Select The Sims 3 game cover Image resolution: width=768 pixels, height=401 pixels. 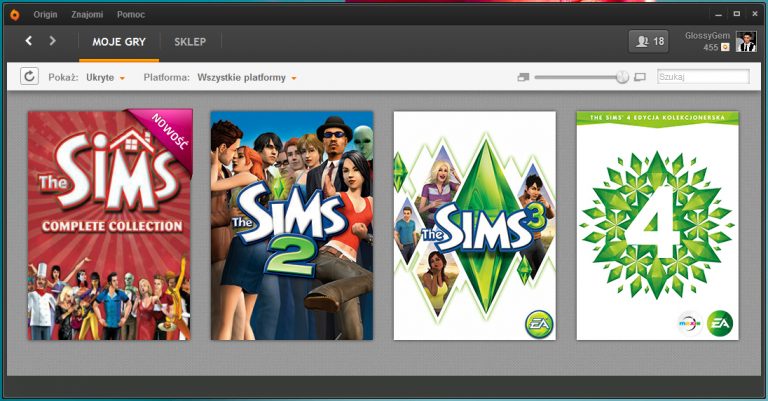click(475, 225)
